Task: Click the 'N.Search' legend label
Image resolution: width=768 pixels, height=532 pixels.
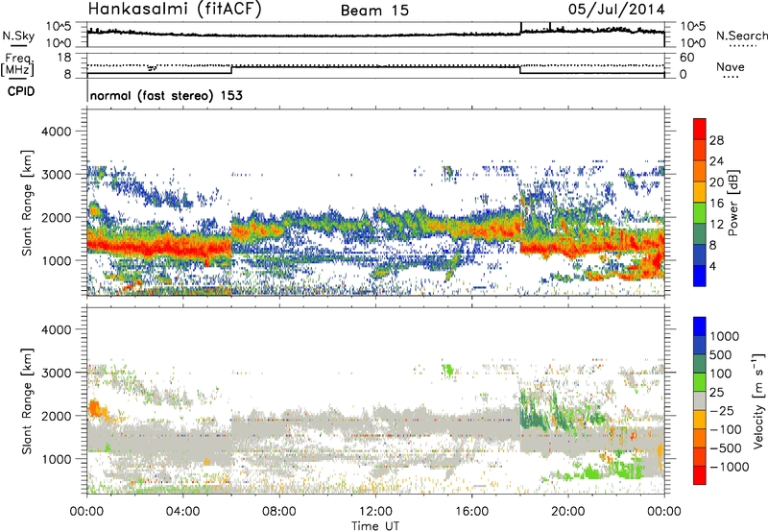Action: tap(741, 36)
